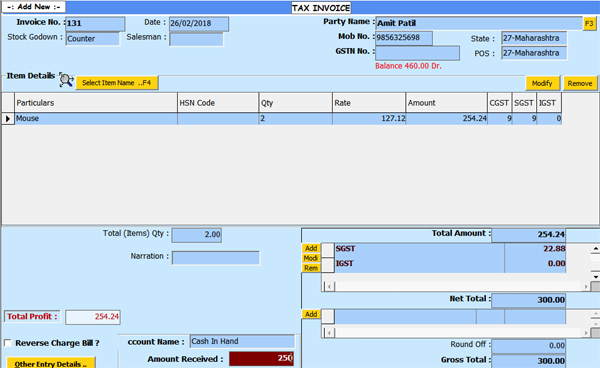Click the State field 27-Maharashtra
This screenshot has height=368, width=600.
click(534, 38)
